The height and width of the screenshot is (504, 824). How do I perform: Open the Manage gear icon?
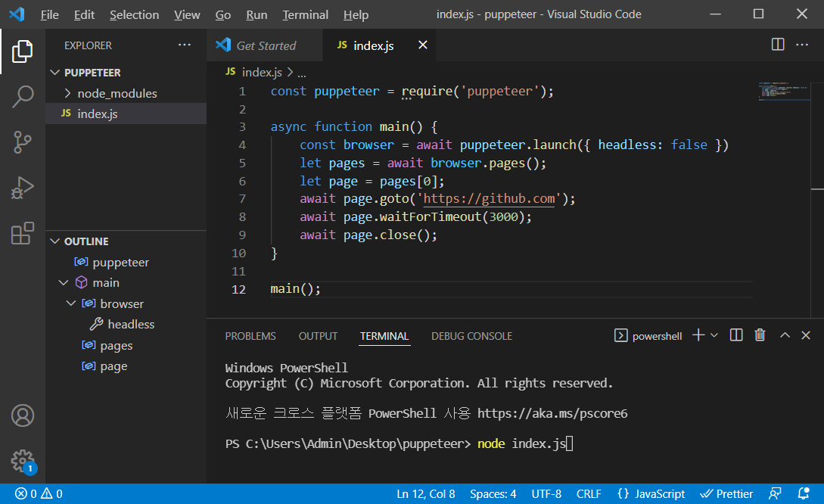[23, 461]
